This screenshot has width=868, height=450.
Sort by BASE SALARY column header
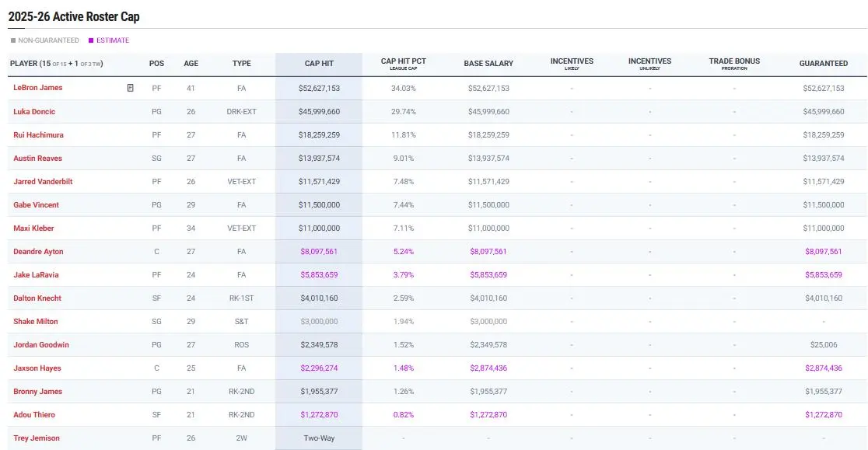[x=488, y=64]
